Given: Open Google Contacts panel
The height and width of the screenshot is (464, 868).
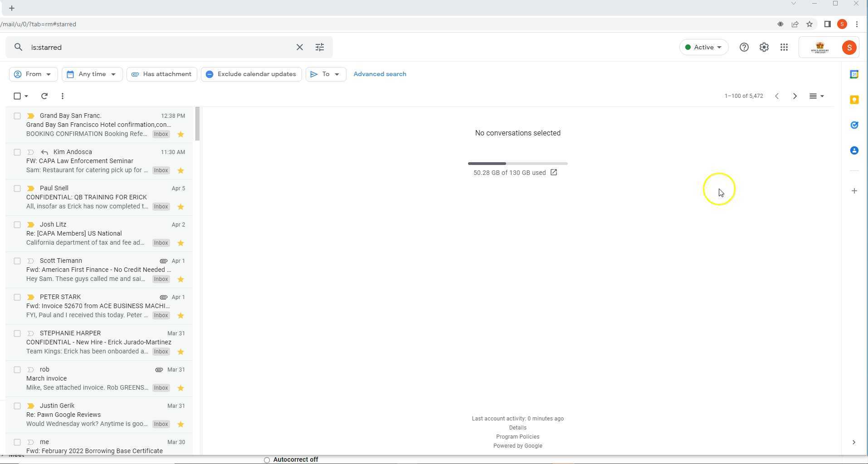Looking at the screenshot, I should coord(854,150).
